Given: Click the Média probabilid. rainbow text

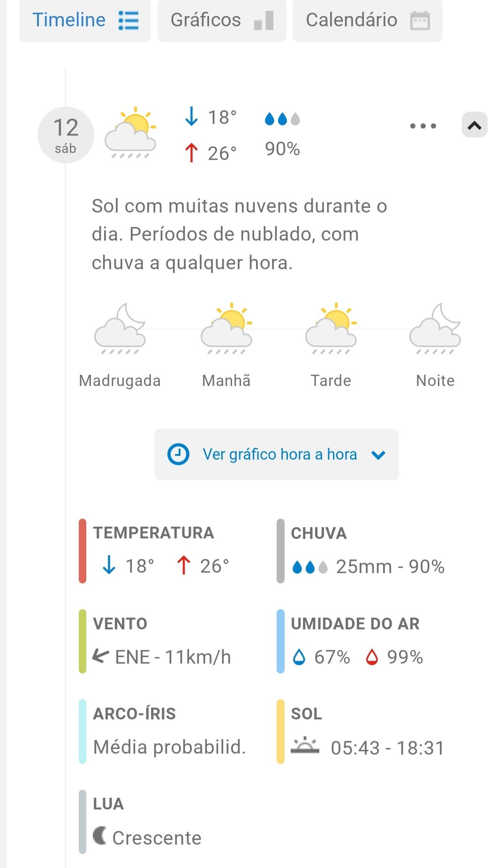Looking at the screenshot, I should 169,747.
